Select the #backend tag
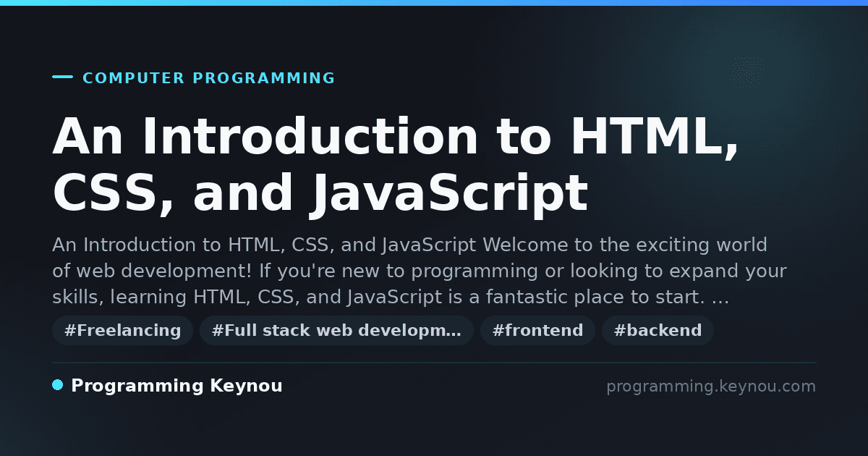The height and width of the screenshot is (456, 868). coord(658,331)
